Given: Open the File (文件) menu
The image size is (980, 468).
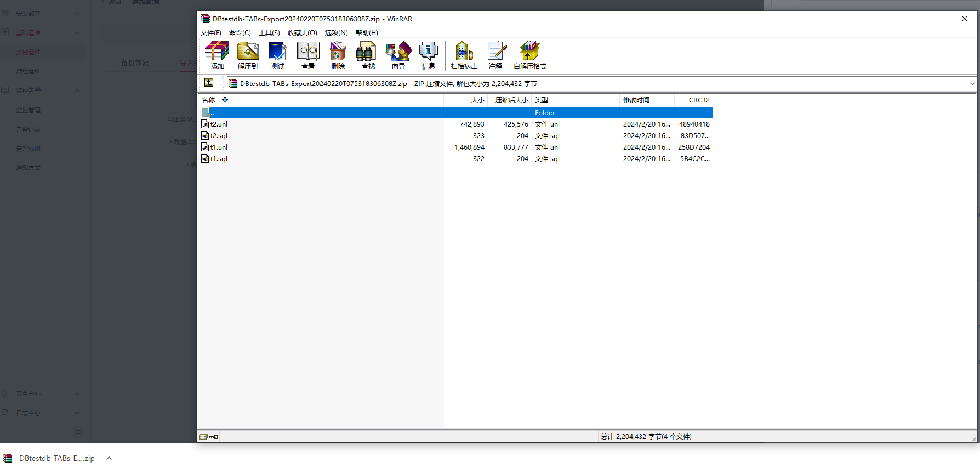Looking at the screenshot, I should (x=211, y=33).
